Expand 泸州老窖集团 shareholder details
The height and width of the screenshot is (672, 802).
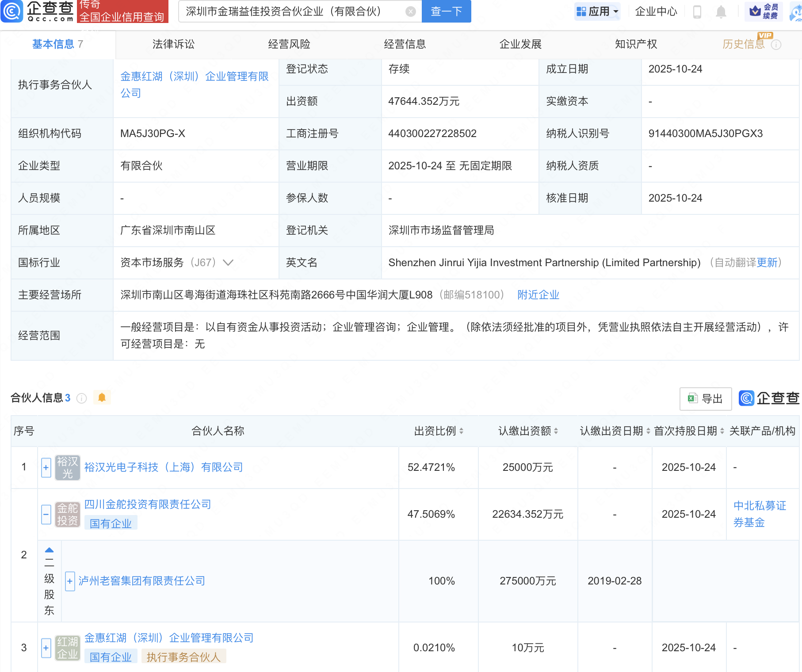click(69, 581)
